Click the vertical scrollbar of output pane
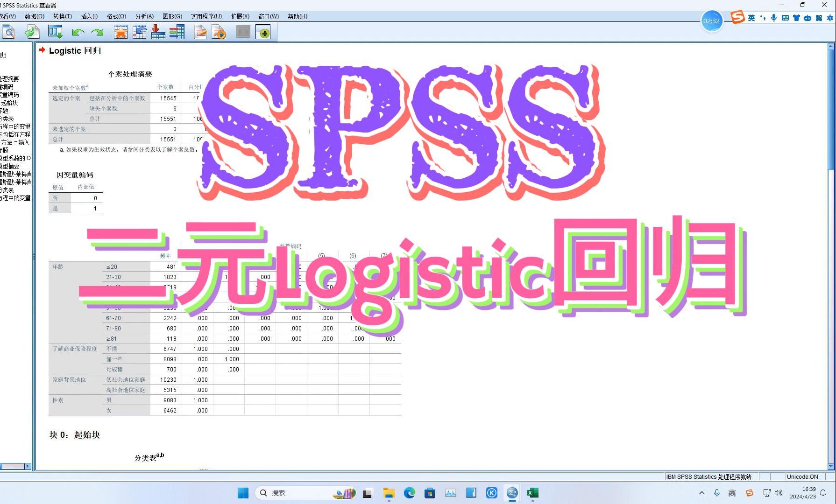 (x=831, y=110)
